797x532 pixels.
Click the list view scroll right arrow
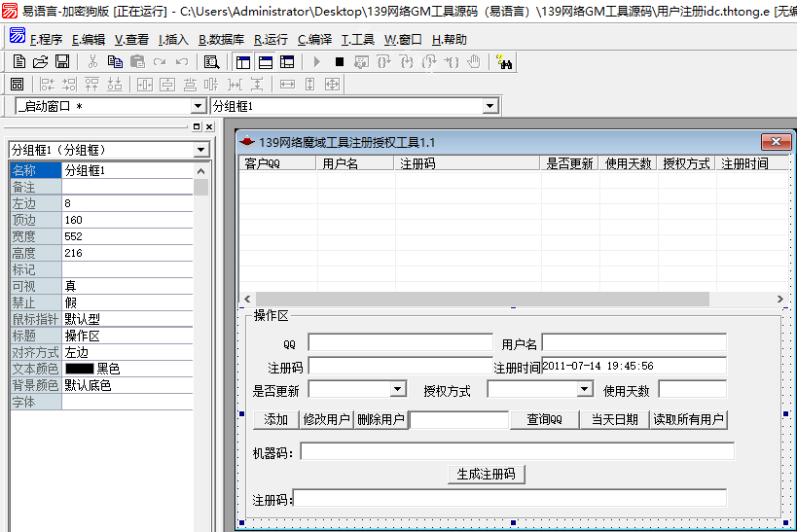(x=780, y=300)
